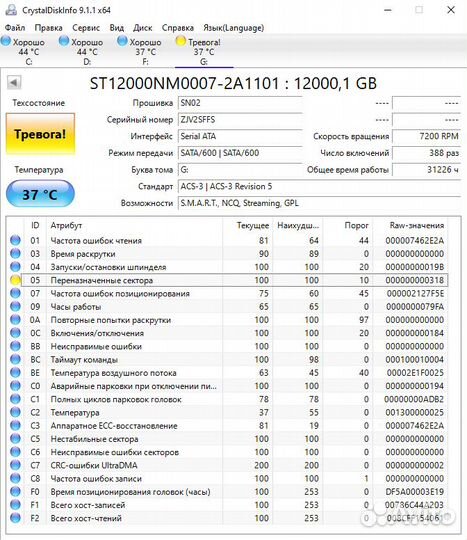The width and height of the screenshot is (467, 540).
Task: Click status icon for Частота ошибок записи
Action: [15, 478]
